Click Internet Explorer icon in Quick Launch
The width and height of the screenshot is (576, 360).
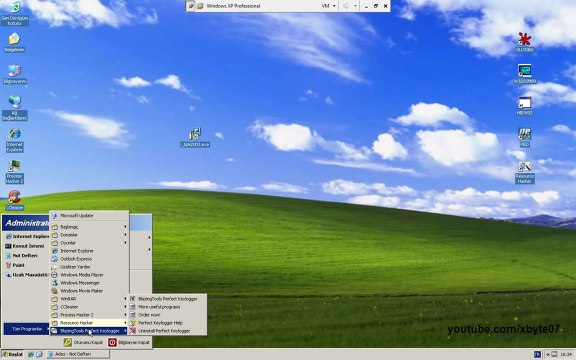coord(31,354)
